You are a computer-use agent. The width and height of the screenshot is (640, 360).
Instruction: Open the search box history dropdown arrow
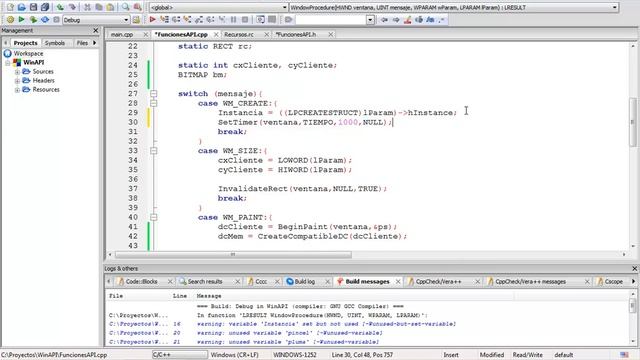370,20
